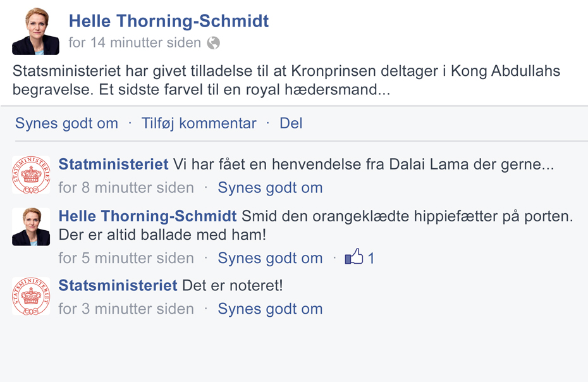
Task: Like the Dalai Lama comment
Action: [x=270, y=188]
